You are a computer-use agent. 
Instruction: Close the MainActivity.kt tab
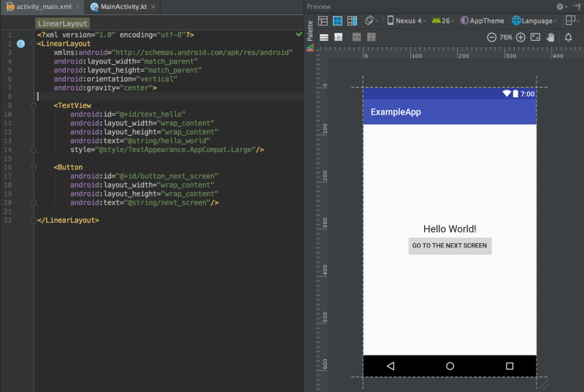pos(153,7)
